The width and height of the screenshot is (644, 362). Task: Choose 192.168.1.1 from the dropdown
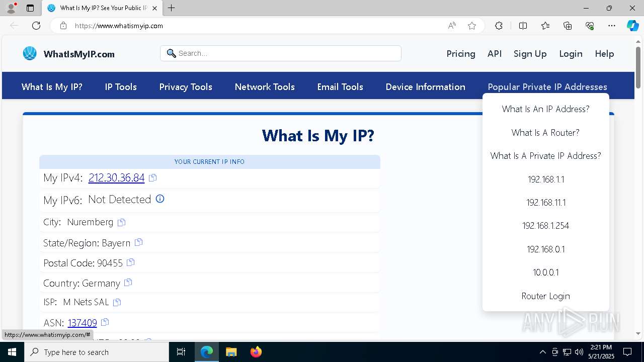545,179
